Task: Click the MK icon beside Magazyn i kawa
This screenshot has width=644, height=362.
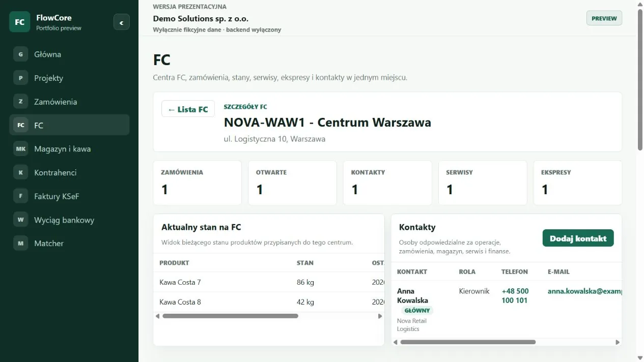Action: [20, 149]
